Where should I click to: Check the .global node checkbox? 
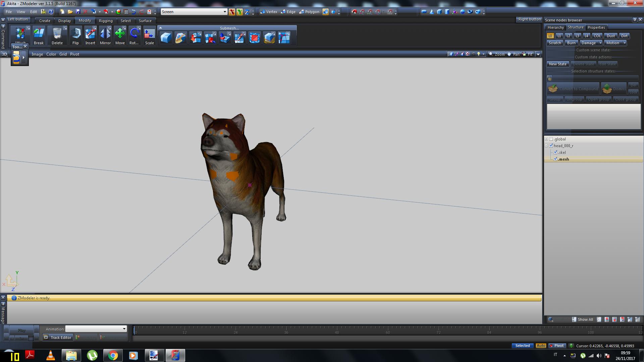coord(551,139)
